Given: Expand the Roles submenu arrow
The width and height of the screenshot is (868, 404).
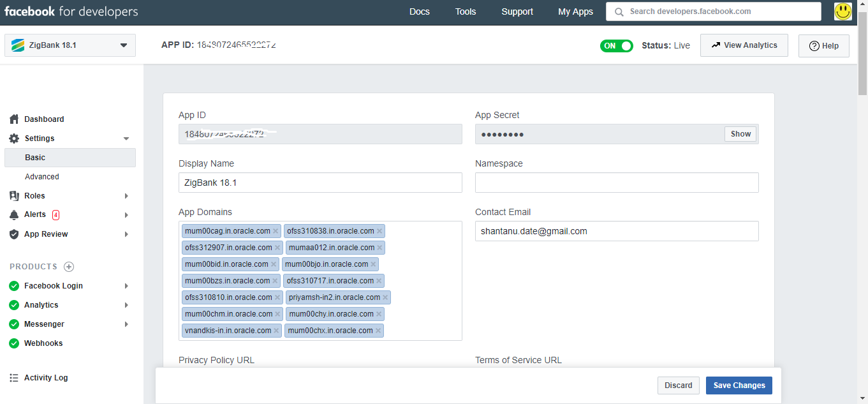Looking at the screenshot, I should [126, 196].
